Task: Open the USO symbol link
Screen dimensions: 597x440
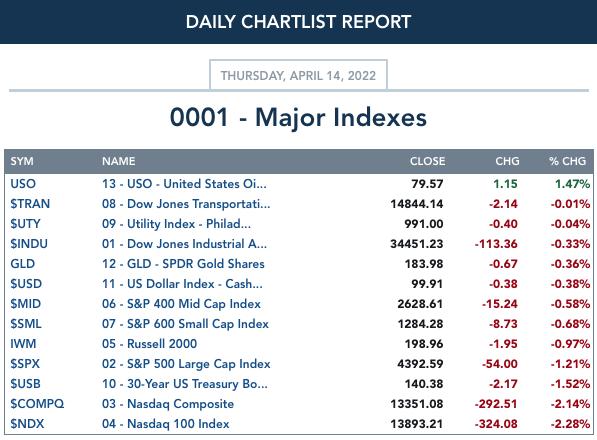Action: (x=23, y=184)
